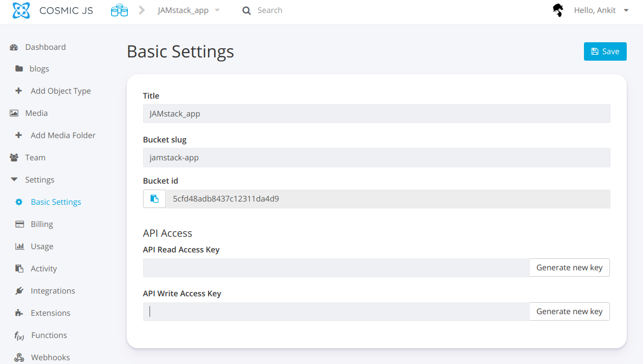
Task: Open the buckets icon in header
Action: click(x=119, y=10)
